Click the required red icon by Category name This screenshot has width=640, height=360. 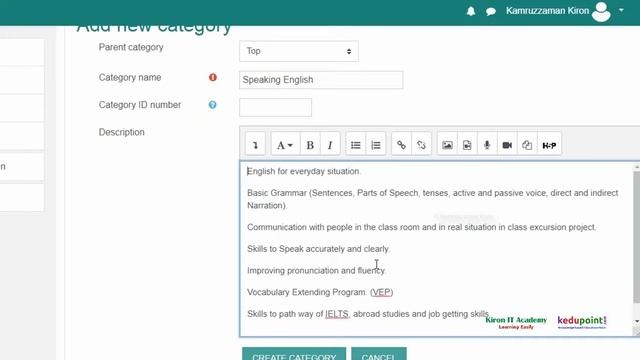pyautogui.click(x=213, y=77)
